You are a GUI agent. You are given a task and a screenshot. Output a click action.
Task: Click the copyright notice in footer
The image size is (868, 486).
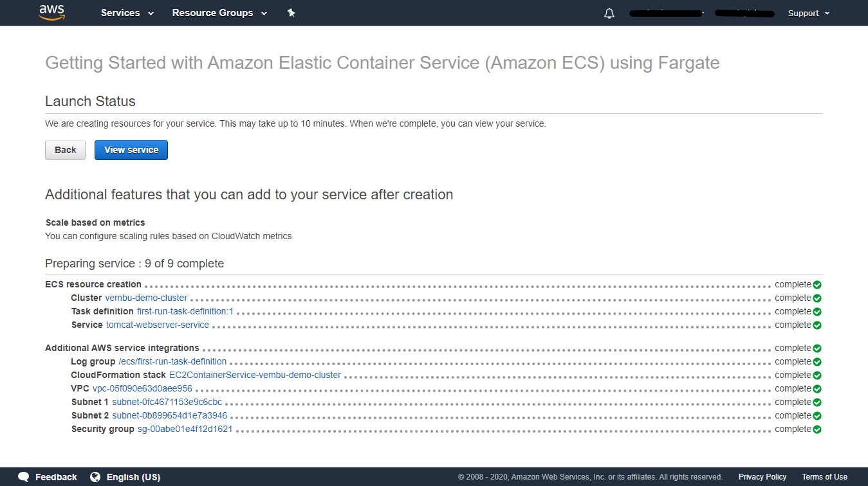[590, 477]
